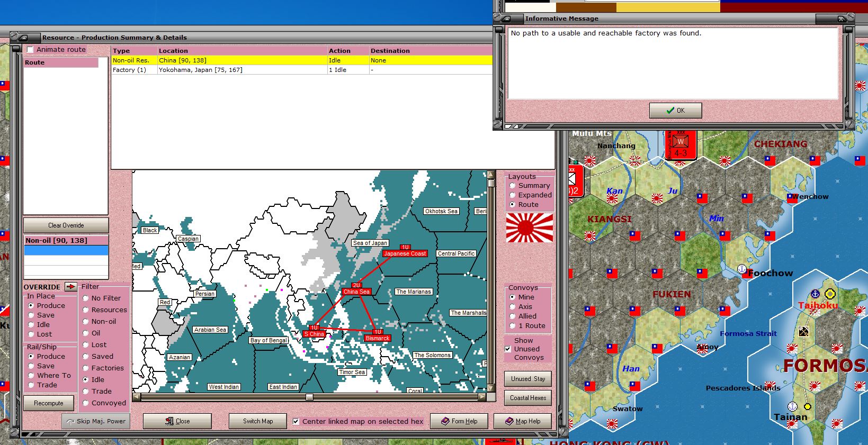
Task: Click the Japanese flag under Kan river label
Action: pos(612,199)
